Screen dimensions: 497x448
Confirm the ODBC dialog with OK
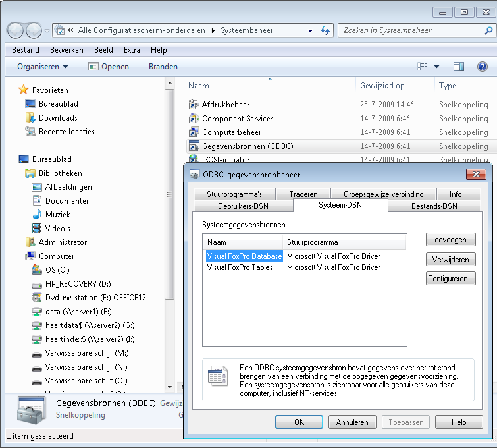coord(299,422)
